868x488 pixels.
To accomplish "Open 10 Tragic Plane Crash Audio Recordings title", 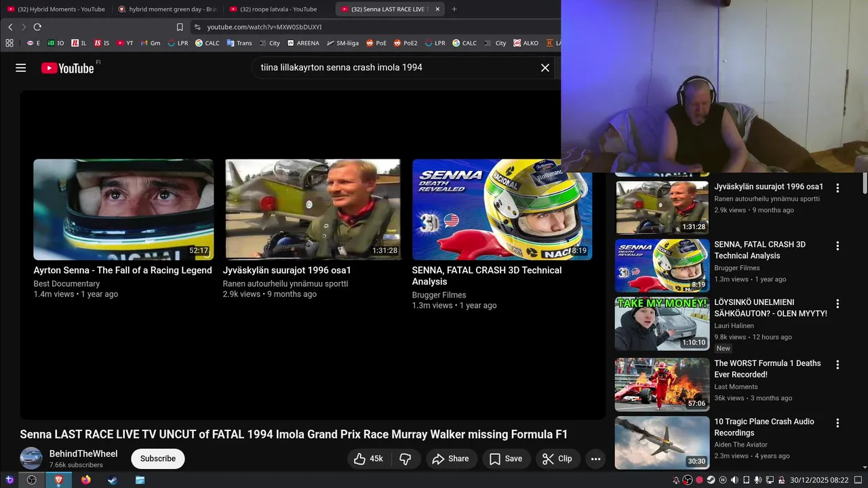I will (764, 427).
